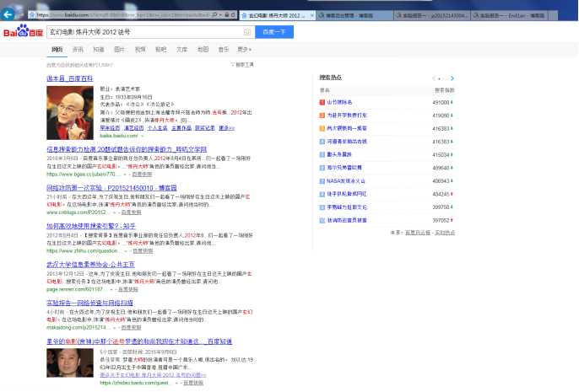Expand dropdown arrow next to zhidao.baidu.com URL
The width and height of the screenshot is (579, 392).
click(176, 384)
